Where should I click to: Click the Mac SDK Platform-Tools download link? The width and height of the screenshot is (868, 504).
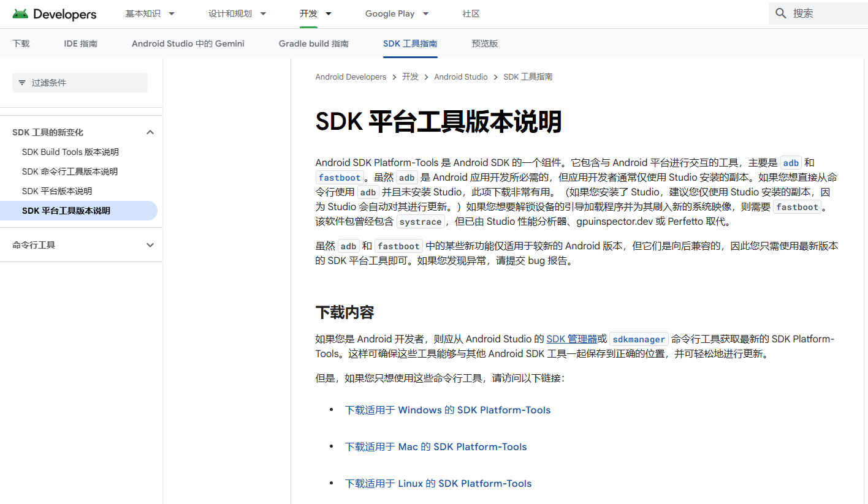(x=436, y=447)
